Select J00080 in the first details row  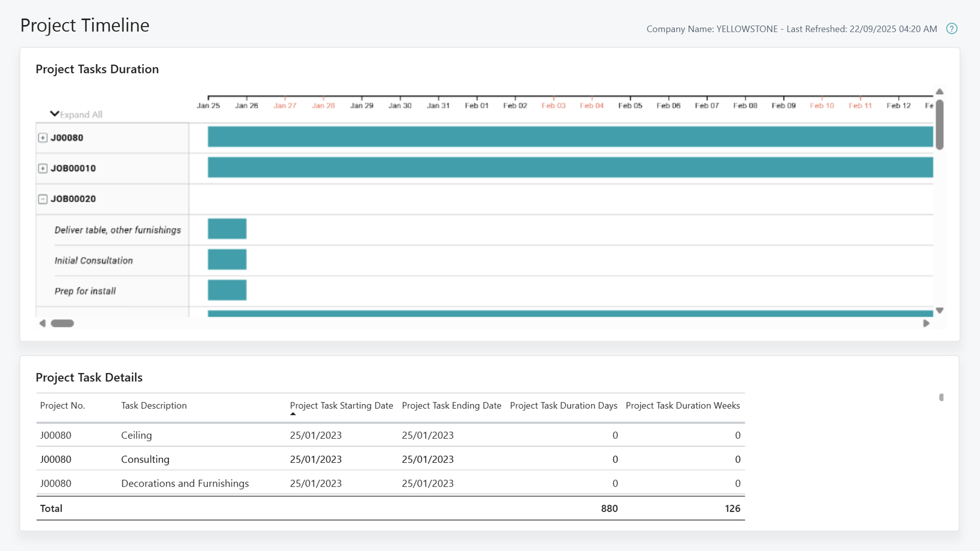coord(56,435)
